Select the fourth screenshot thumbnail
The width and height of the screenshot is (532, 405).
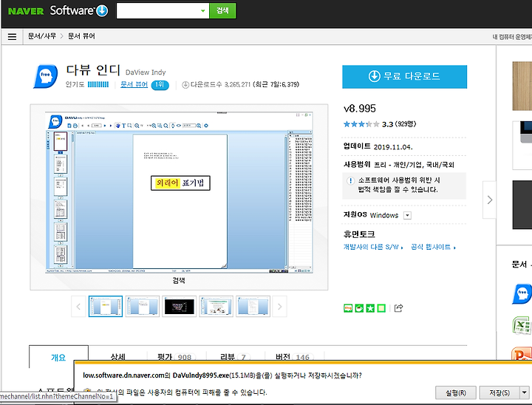(x=216, y=307)
